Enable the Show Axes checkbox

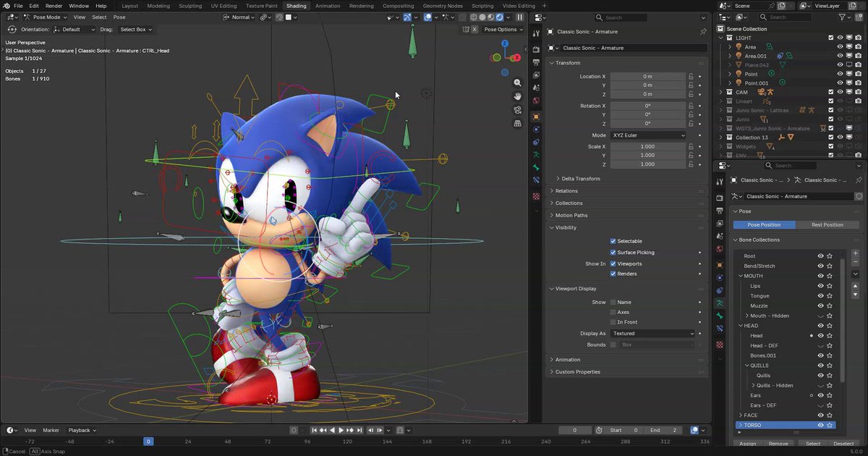point(613,312)
